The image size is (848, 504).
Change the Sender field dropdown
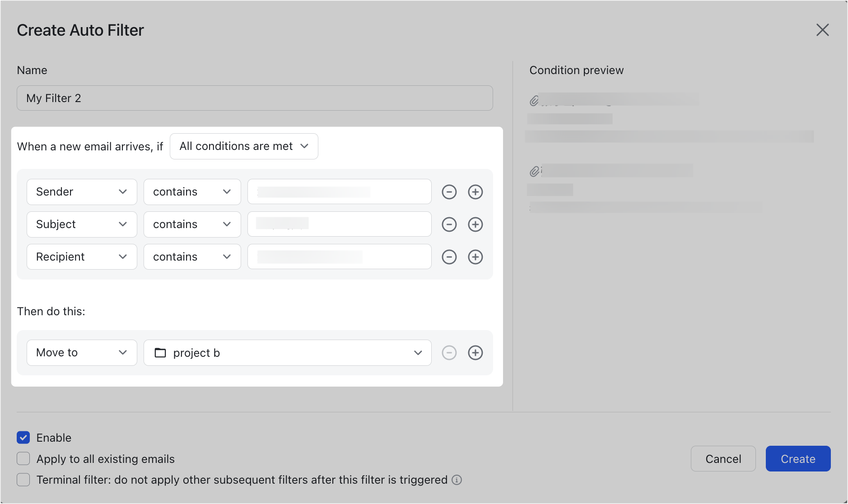[x=81, y=191]
